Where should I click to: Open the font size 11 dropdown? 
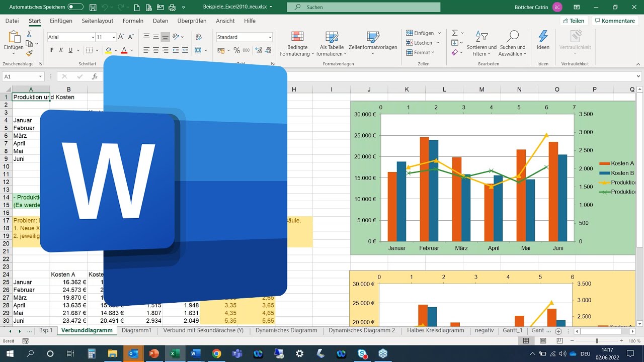114,37
